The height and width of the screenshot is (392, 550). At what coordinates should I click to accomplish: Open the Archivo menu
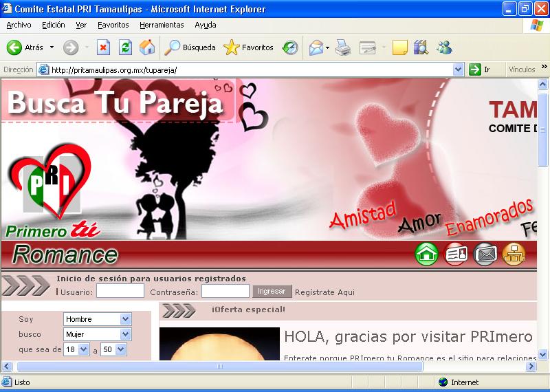point(19,25)
